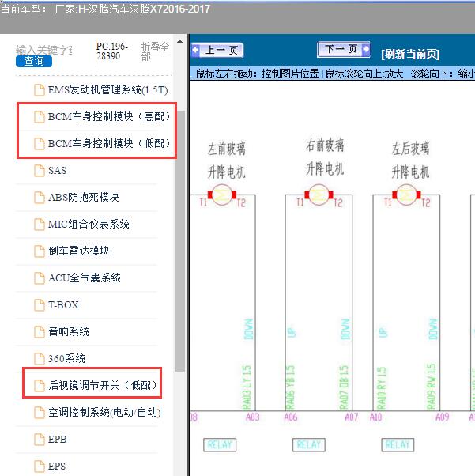Click the T-BOX document icon

pos(40,304)
